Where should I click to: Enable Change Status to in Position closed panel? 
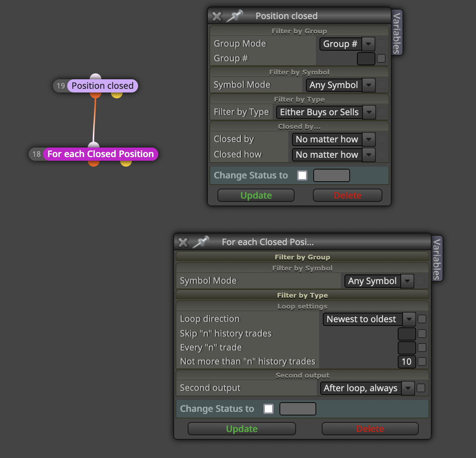coord(302,175)
